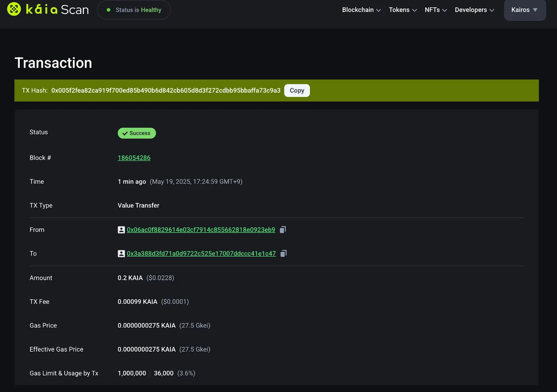This screenshot has width=557, height=392.
Task: Open the Kairos network selector
Action: (x=524, y=10)
